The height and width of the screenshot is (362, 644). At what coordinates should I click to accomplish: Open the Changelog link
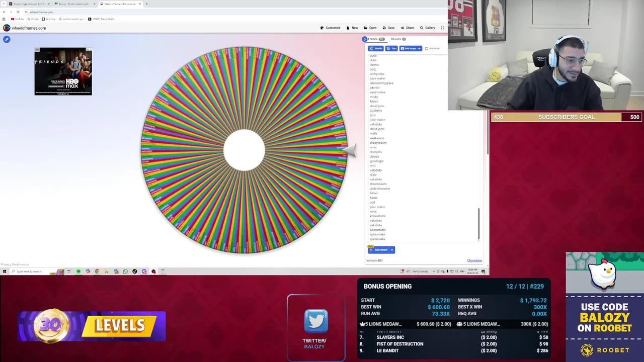click(474, 260)
